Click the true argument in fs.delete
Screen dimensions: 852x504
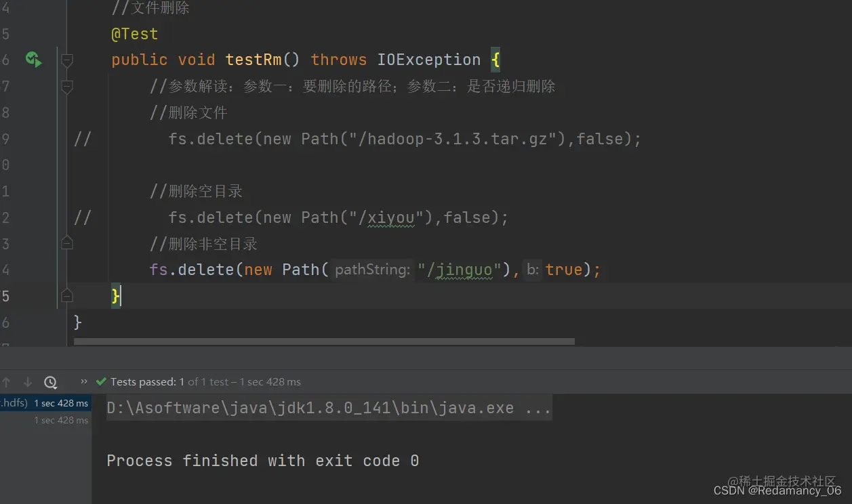tap(564, 270)
